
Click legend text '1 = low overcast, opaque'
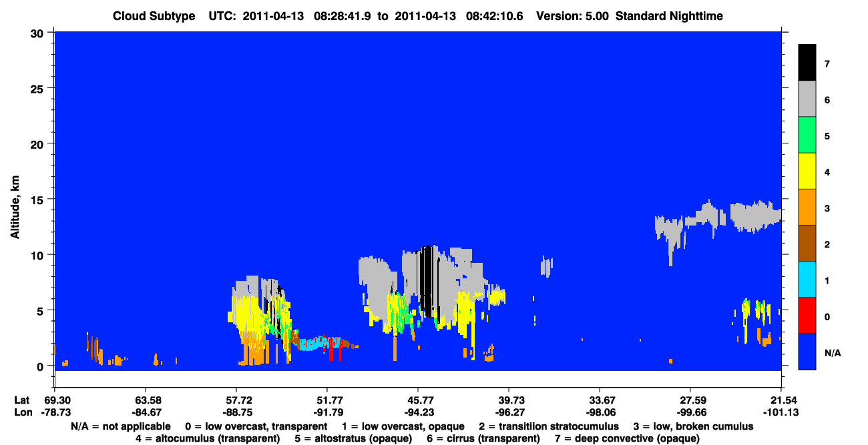[403, 426]
